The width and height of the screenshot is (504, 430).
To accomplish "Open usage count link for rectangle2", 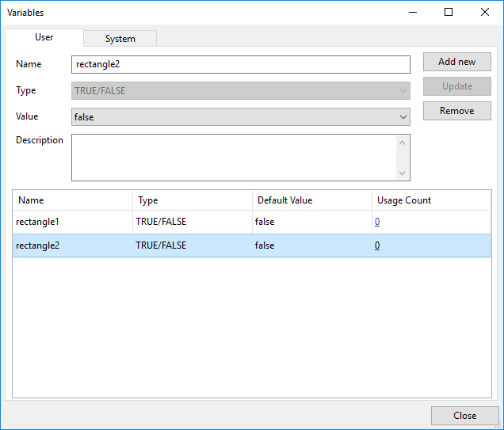I will tap(377, 245).
